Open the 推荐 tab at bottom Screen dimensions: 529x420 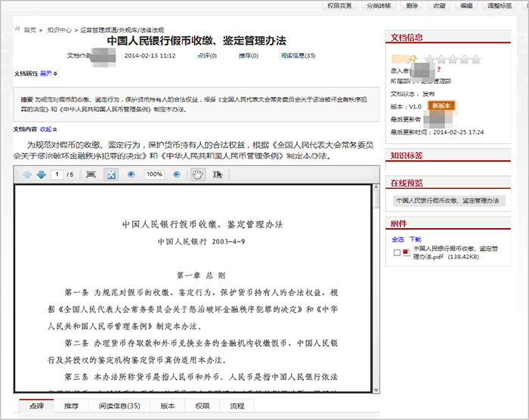(x=71, y=406)
